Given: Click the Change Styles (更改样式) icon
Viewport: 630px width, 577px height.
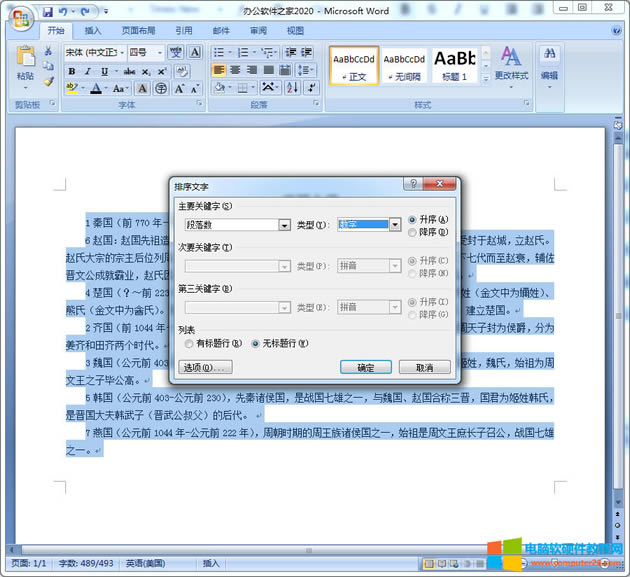Looking at the screenshot, I should point(511,62).
